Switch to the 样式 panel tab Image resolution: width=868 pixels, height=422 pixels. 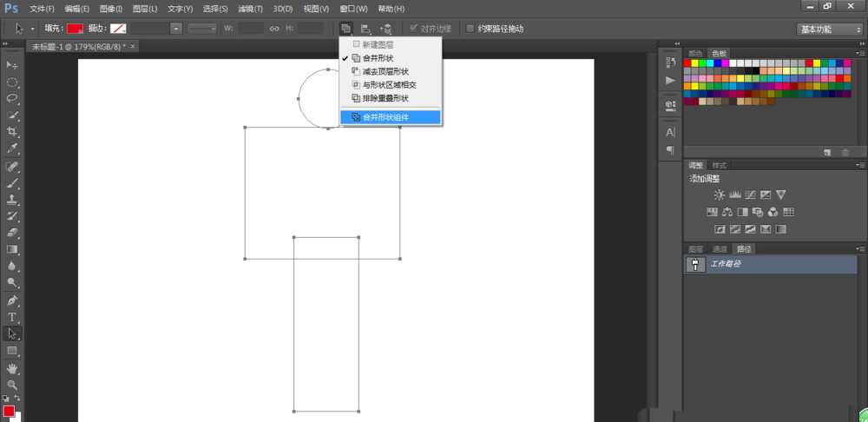click(720, 165)
